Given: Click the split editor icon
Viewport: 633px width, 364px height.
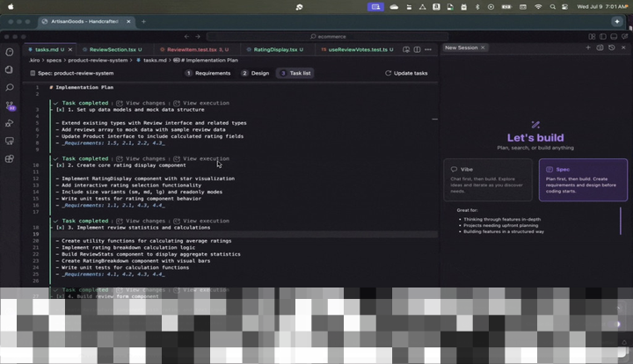Looking at the screenshot, I should [x=417, y=49].
